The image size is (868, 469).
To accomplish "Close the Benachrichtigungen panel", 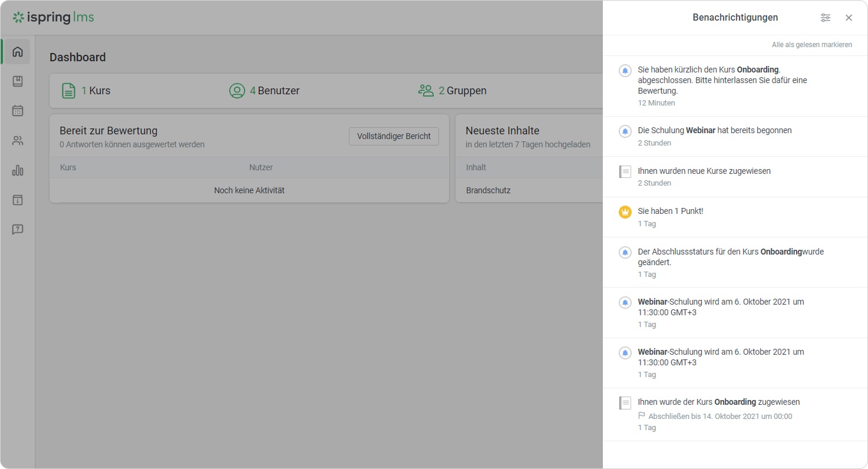I will pos(849,18).
